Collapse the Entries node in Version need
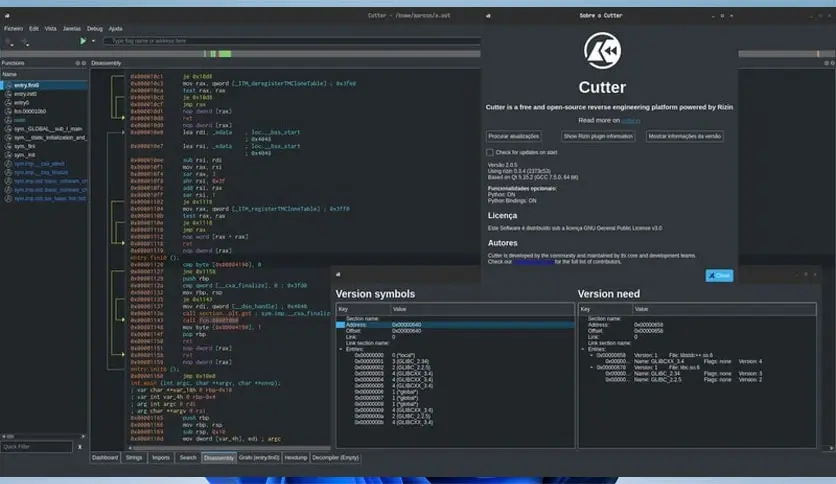This screenshot has width=836, height=484. pos(583,349)
